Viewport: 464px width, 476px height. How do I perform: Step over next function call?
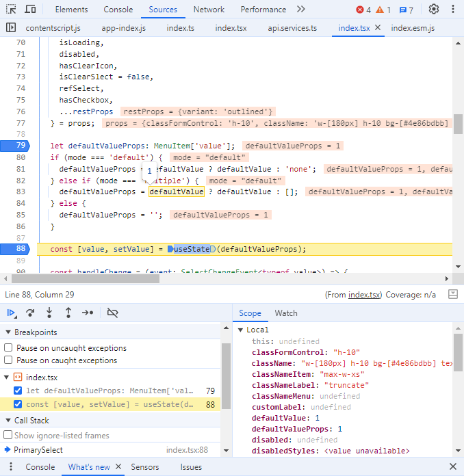pyautogui.click(x=30, y=313)
